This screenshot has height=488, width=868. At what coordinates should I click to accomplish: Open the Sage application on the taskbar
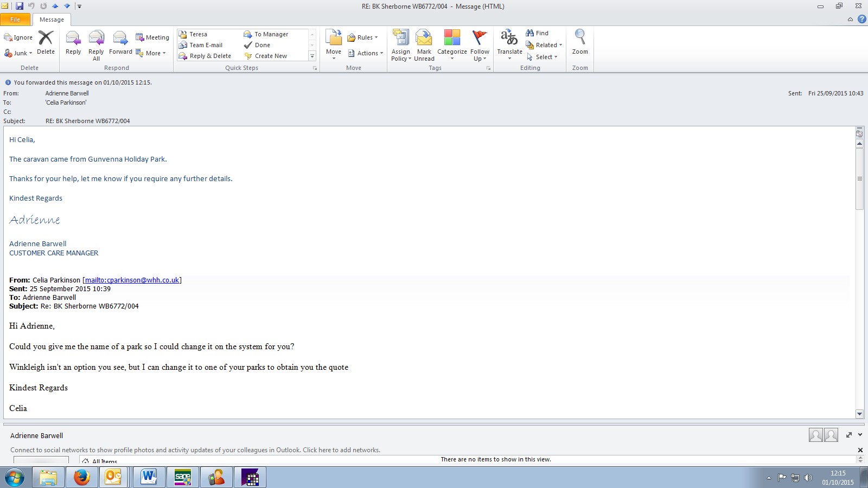[x=183, y=478]
